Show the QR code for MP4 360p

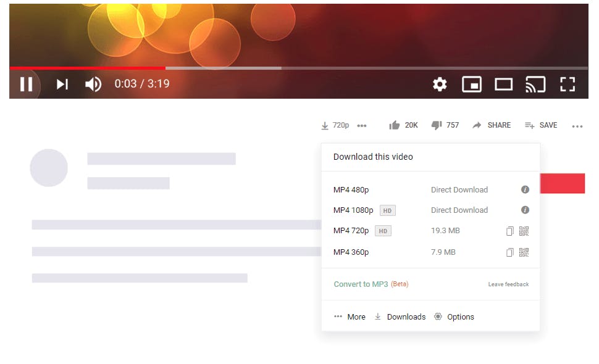point(524,252)
